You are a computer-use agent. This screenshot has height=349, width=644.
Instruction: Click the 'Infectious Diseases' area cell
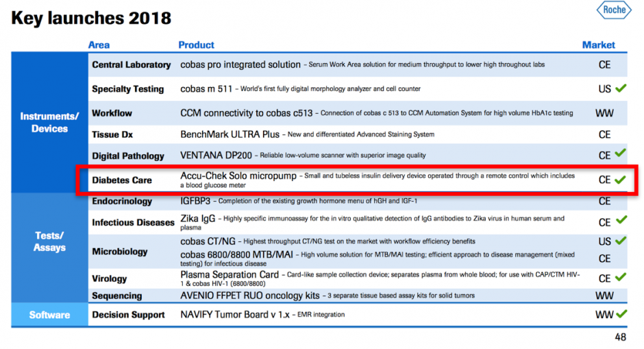pos(133,222)
